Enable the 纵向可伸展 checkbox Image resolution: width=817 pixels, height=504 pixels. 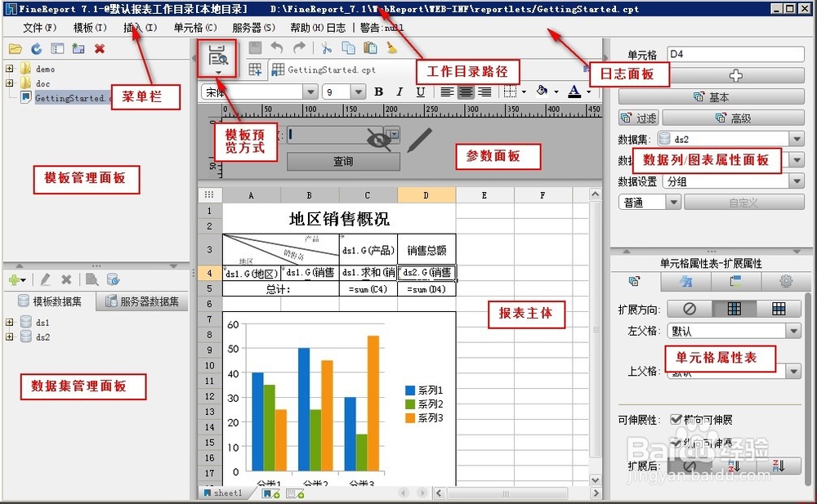click(x=676, y=441)
